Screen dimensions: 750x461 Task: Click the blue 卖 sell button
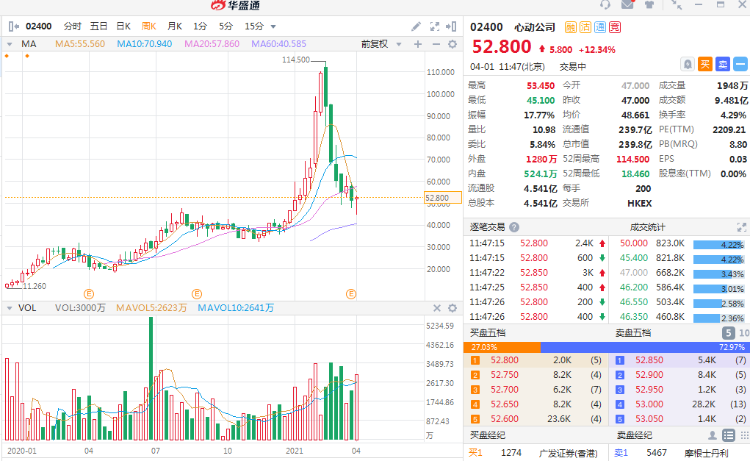pos(723,64)
